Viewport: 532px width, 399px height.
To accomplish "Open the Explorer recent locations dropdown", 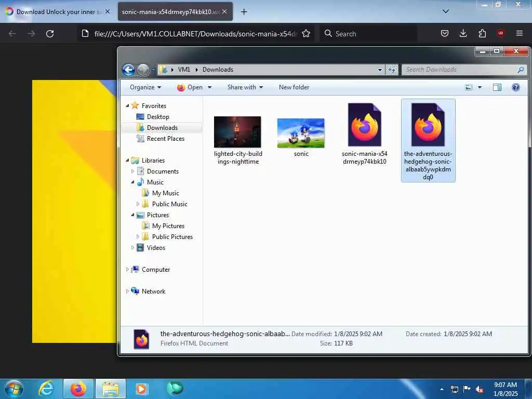I will (153, 70).
